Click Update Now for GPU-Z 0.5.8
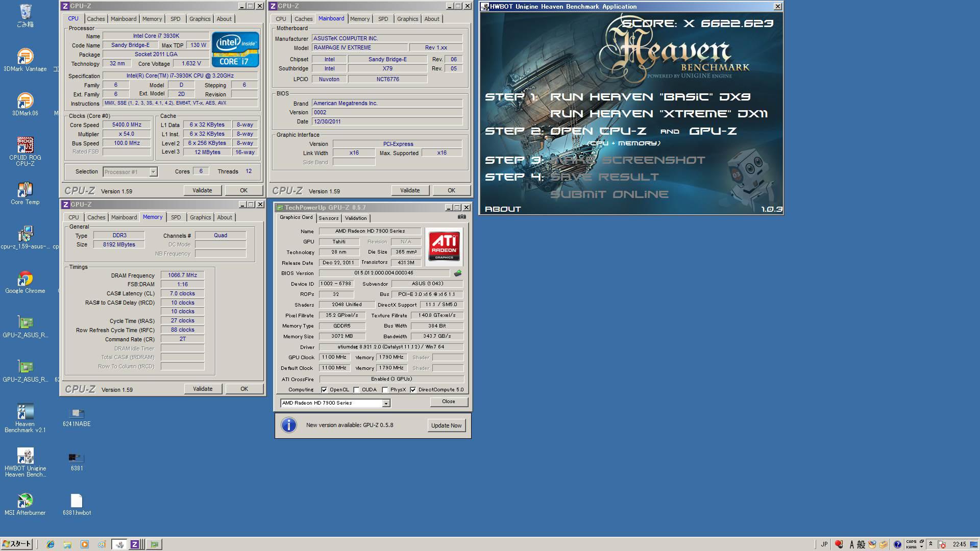The image size is (980, 551). [x=446, y=425]
